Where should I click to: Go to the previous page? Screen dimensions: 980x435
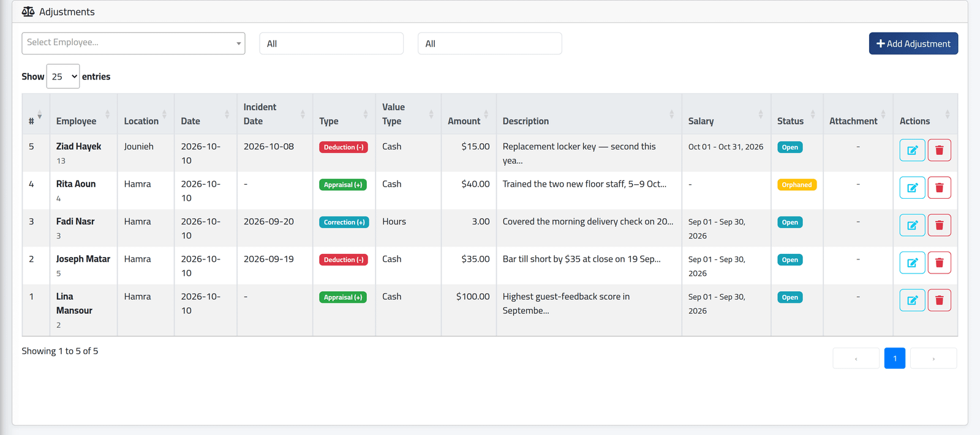pyautogui.click(x=856, y=359)
